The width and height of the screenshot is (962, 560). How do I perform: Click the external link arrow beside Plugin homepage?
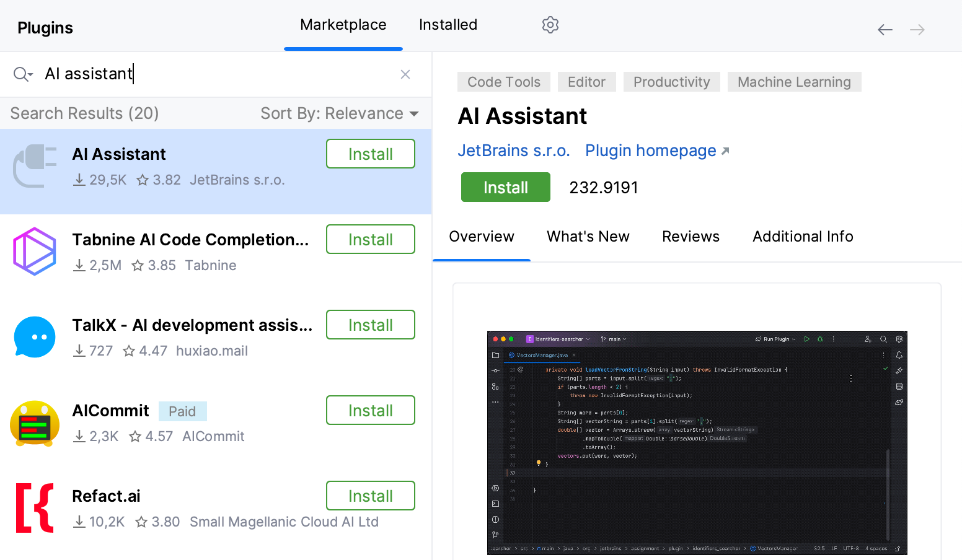point(725,150)
